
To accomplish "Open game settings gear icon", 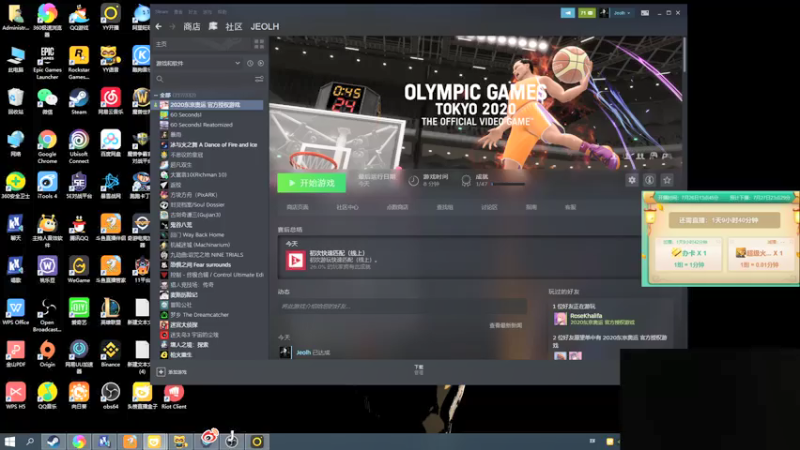I will pos(632,180).
